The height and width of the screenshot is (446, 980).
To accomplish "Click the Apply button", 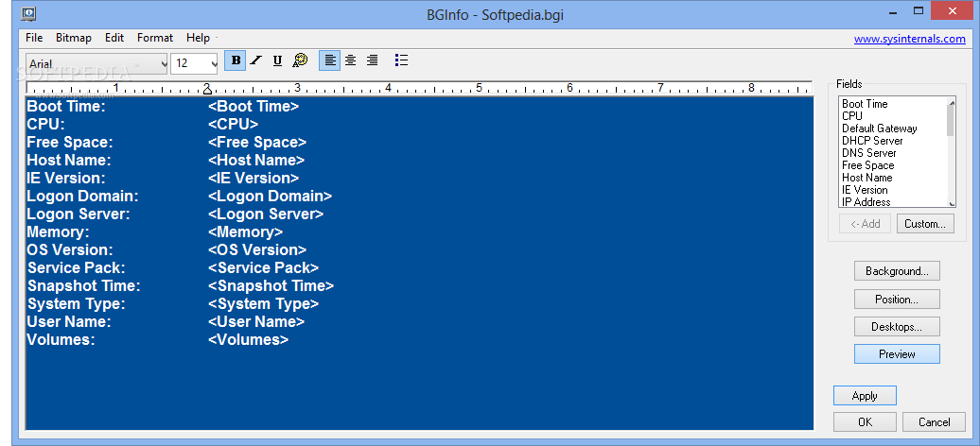I will coord(865,395).
